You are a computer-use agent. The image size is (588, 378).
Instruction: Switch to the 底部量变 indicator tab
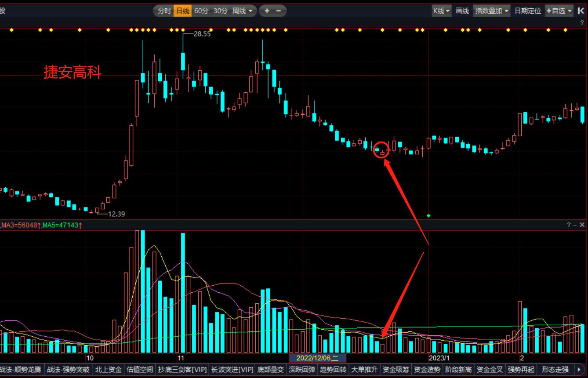click(x=271, y=369)
